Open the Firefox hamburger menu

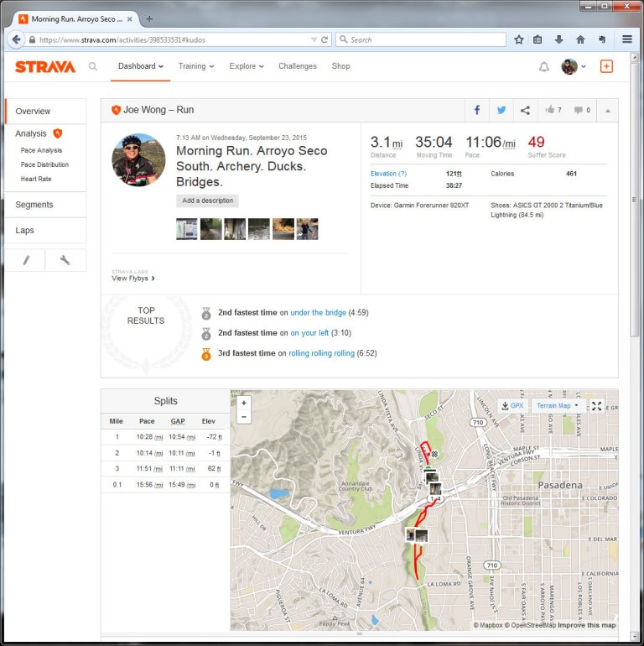[x=627, y=39]
